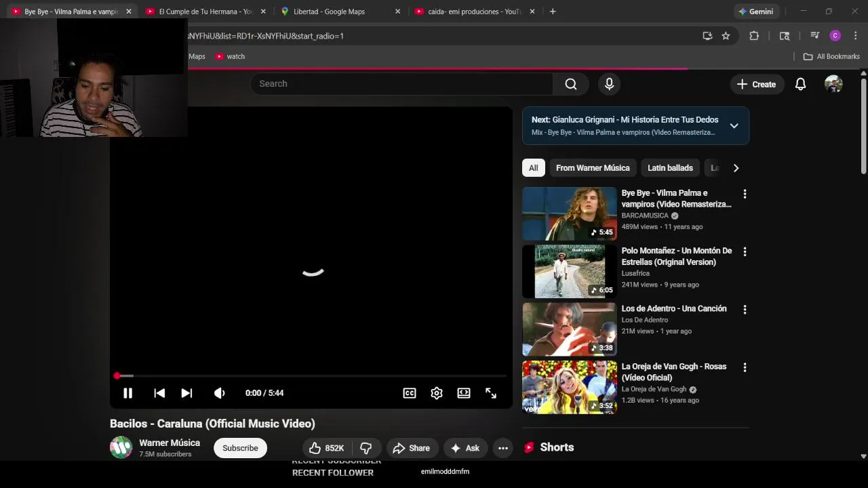Select From Warner Música chip
The image size is (868, 488).
pyautogui.click(x=593, y=168)
